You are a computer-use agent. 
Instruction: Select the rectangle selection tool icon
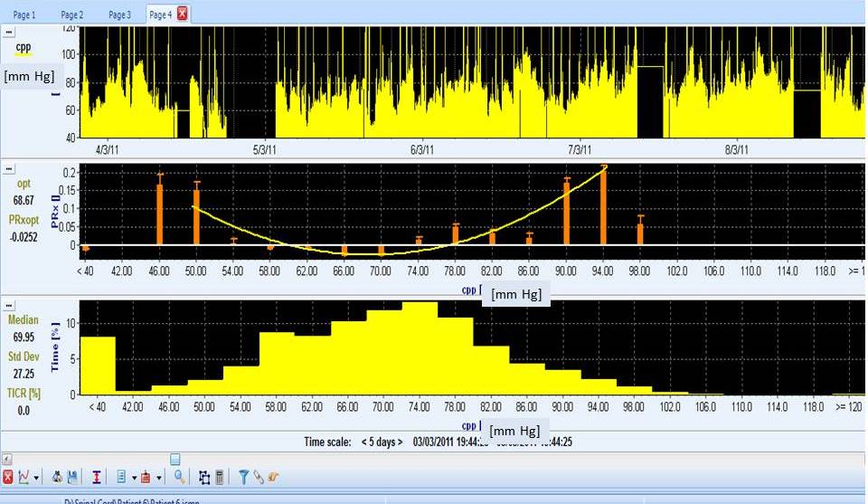pos(204,477)
